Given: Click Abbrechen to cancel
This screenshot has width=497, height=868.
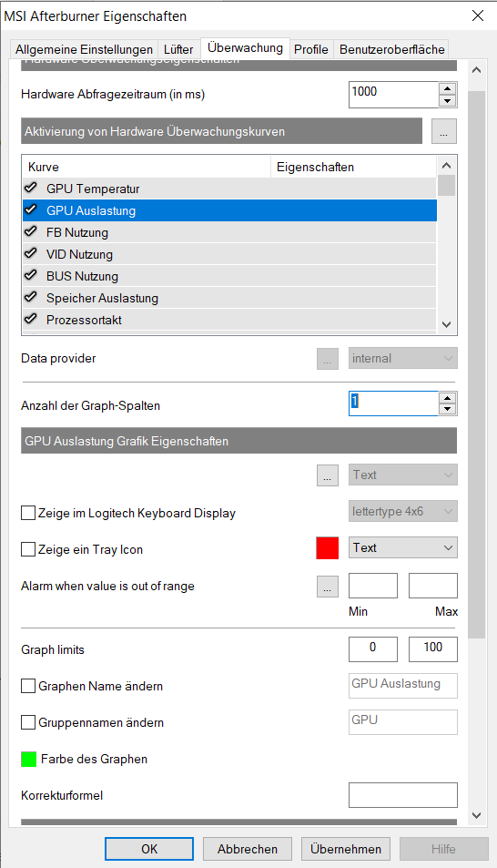Looking at the screenshot, I should [248, 849].
